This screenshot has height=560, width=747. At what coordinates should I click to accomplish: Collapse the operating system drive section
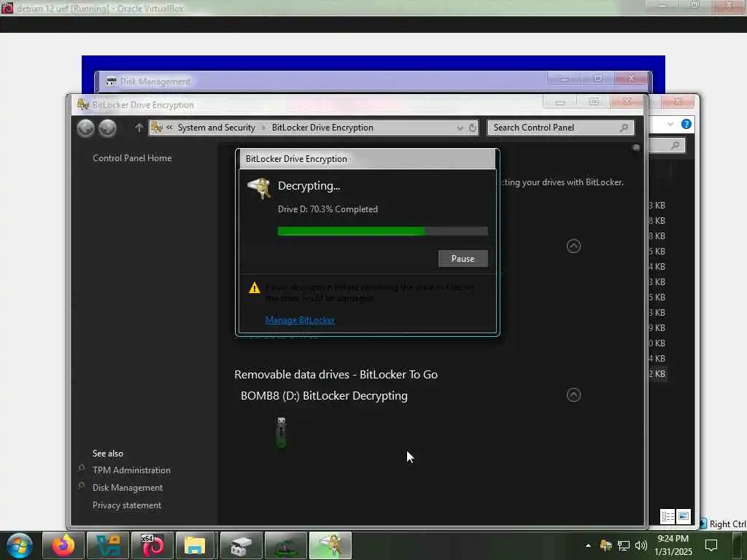click(x=573, y=246)
